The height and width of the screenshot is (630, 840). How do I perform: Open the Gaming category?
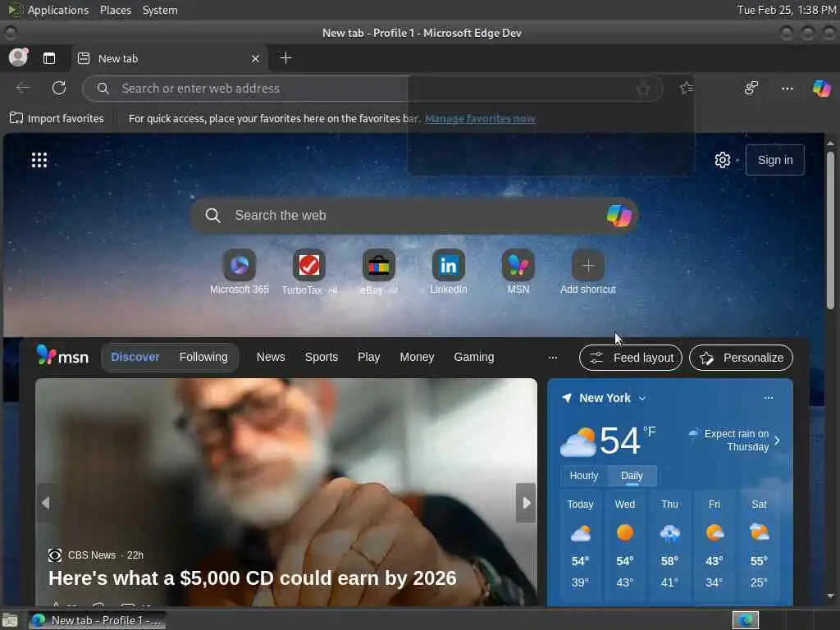(x=473, y=357)
